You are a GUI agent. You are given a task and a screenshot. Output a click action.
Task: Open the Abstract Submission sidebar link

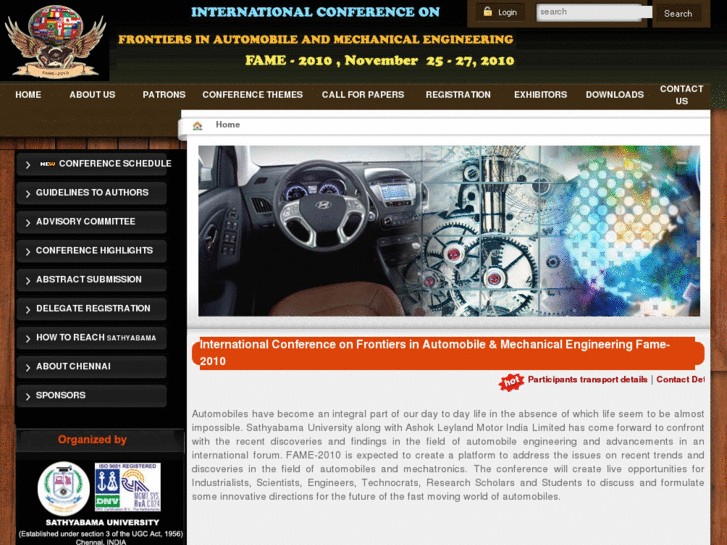89,279
